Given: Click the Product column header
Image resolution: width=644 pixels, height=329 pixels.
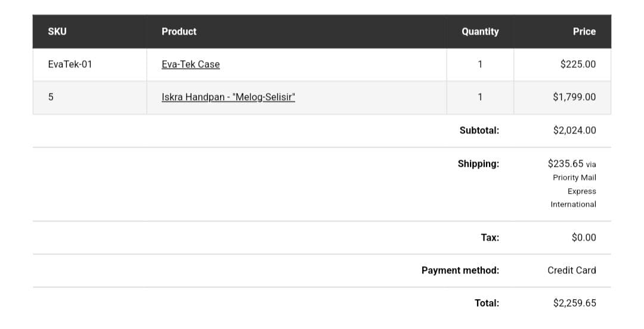Looking at the screenshot, I should point(179,32).
